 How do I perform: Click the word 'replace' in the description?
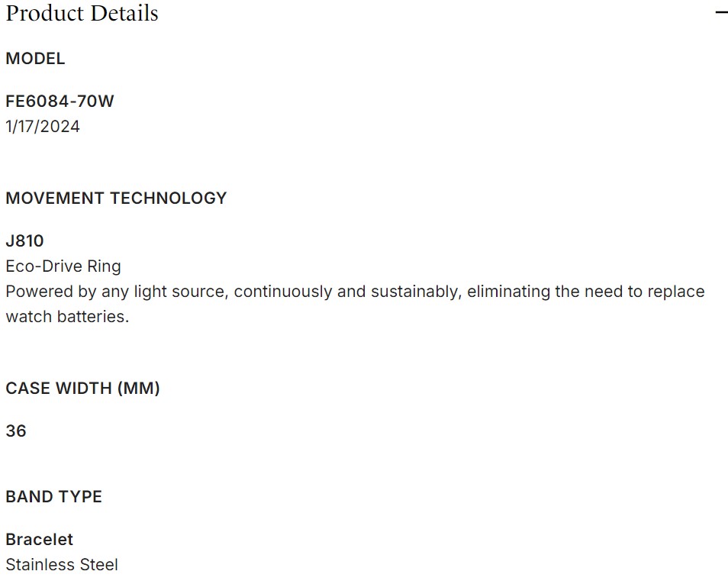678,292
